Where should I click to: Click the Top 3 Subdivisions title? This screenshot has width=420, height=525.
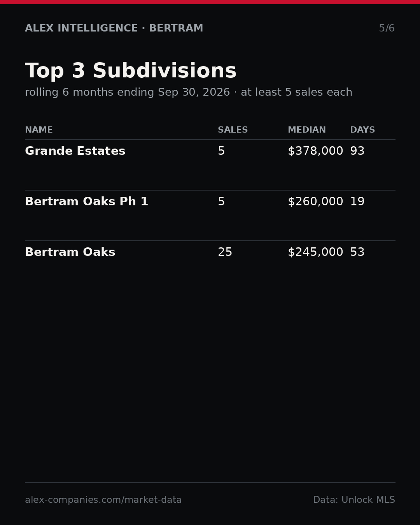[x=131, y=72]
